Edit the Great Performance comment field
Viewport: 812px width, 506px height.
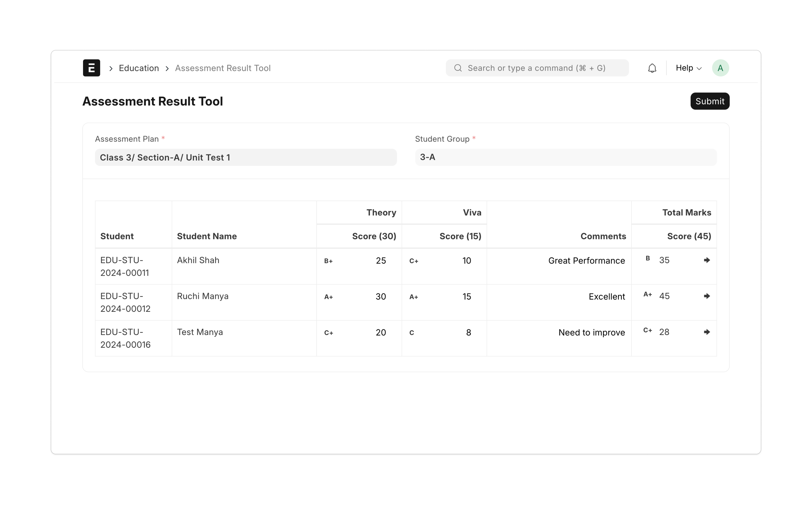coord(586,261)
